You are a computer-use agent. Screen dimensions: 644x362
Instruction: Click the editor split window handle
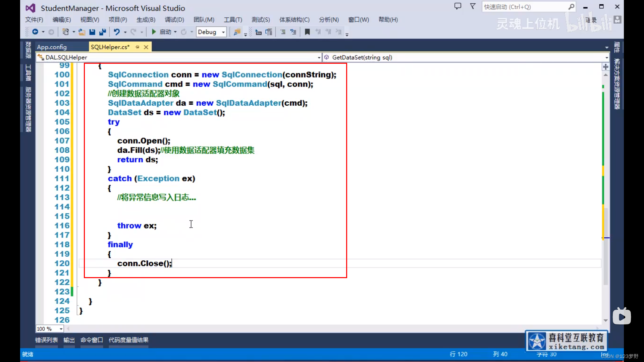(605, 67)
